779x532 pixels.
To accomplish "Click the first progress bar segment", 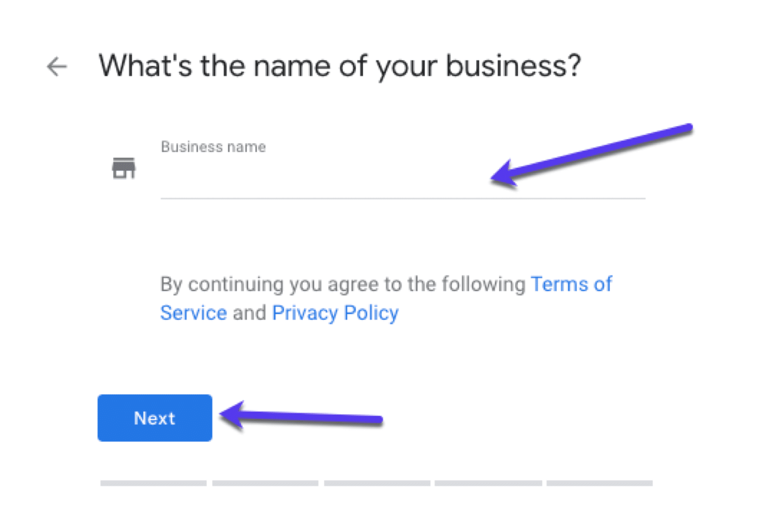I will pyautogui.click(x=153, y=484).
